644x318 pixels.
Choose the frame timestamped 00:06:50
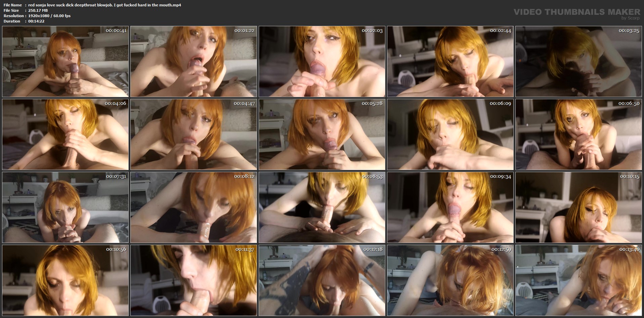pyautogui.click(x=578, y=134)
